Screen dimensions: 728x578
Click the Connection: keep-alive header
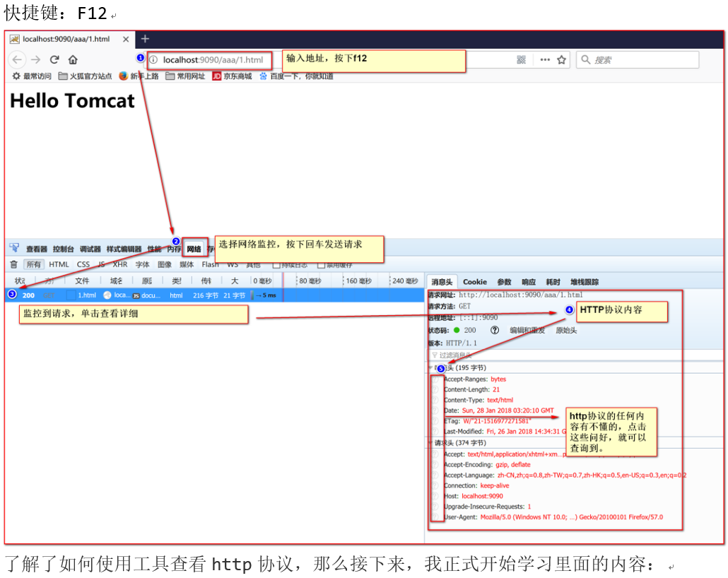coord(476,485)
